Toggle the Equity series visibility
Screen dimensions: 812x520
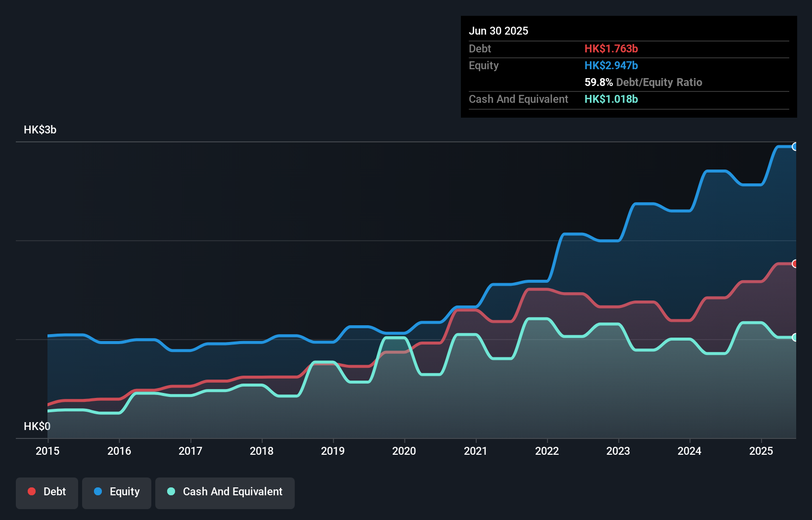click(x=116, y=491)
